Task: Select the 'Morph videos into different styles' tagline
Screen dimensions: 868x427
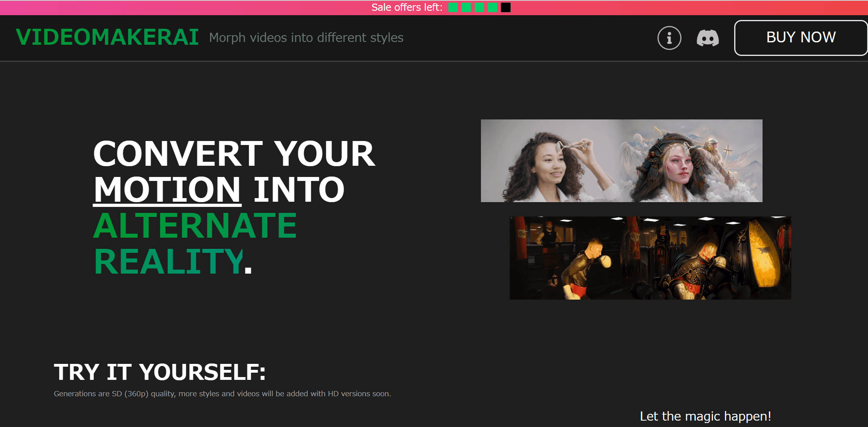Action: pyautogui.click(x=306, y=38)
